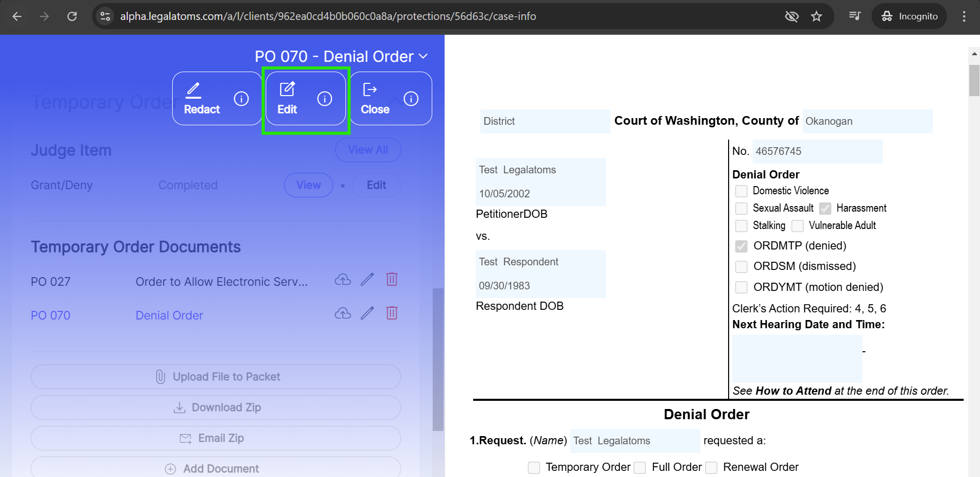
Task: Click the Incognito profile button
Action: [x=909, y=16]
